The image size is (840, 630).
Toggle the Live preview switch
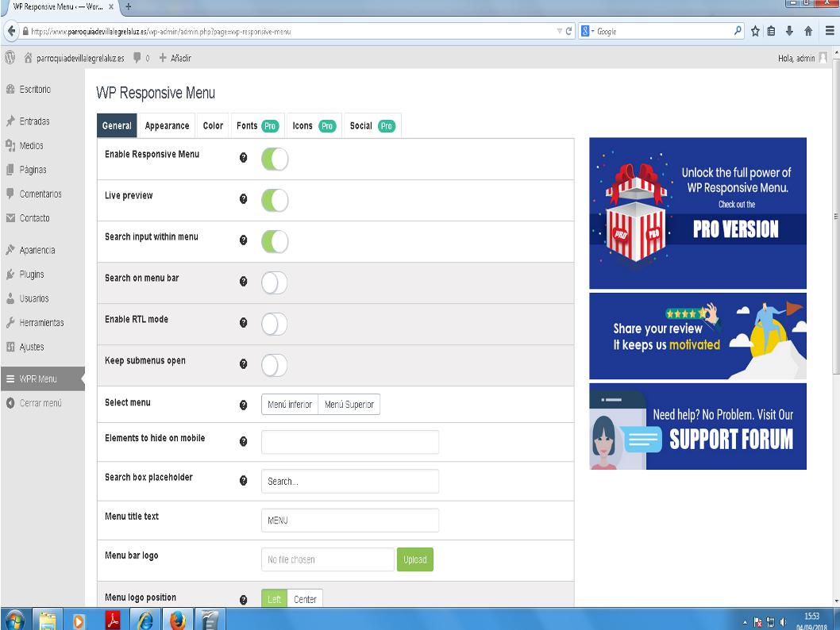(x=275, y=200)
